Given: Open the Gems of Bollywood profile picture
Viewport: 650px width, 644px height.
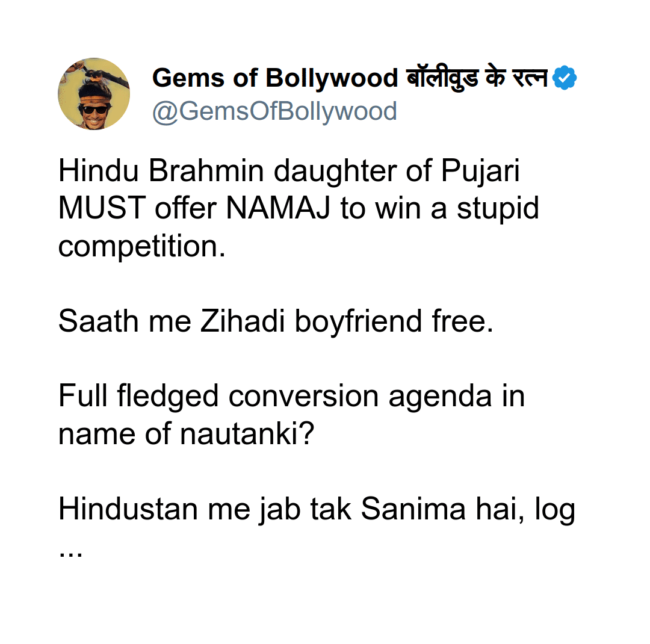Looking at the screenshot, I should pos(94,94).
